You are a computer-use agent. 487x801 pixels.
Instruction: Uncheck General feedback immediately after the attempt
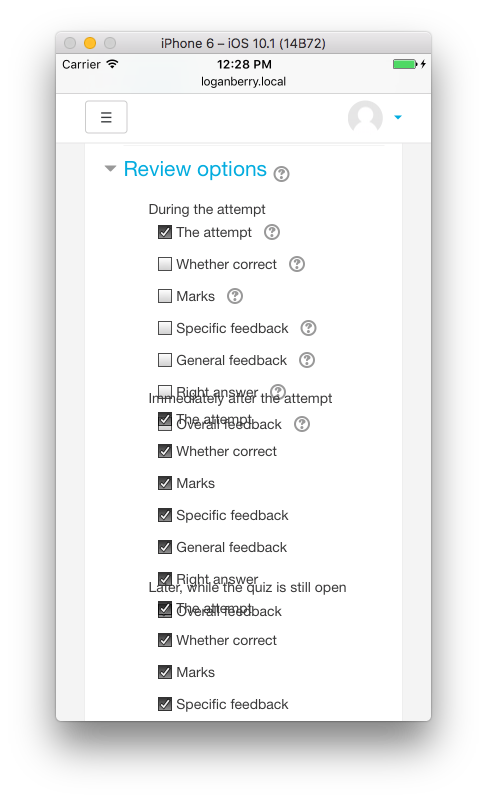(x=165, y=547)
